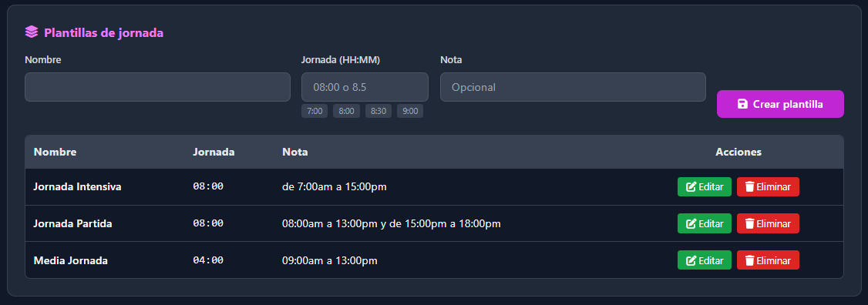Image resolution: width=868 pixels, height=305 pixels.
Task: Click the edit pencil icon for Media Jornada
Action: [691, 260]
